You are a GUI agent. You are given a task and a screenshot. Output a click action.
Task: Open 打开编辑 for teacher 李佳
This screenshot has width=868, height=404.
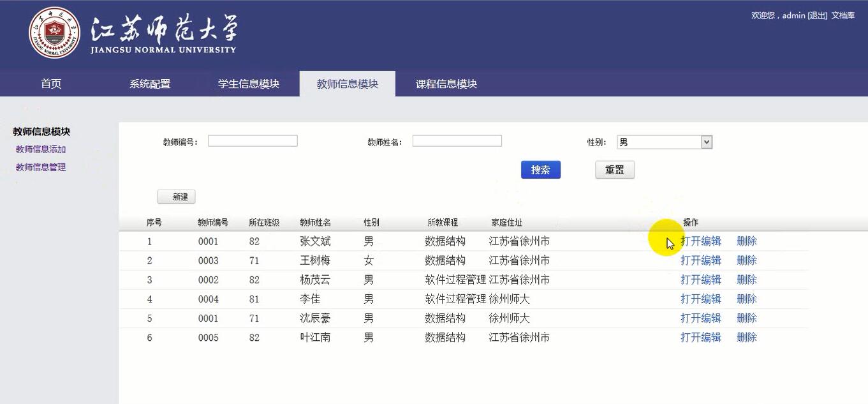[700, 299]
